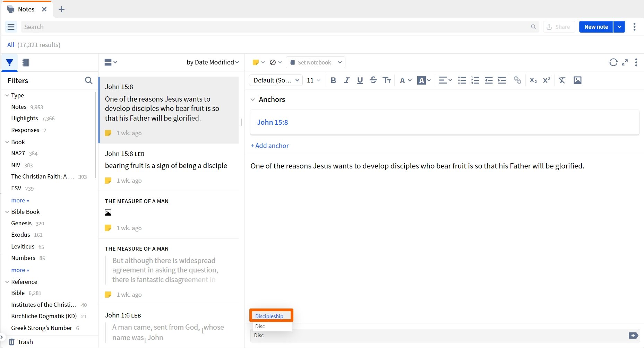Viewport: 644px width, 348px height.
Task: Click the add tag icon
Action: tap(633, 336)
